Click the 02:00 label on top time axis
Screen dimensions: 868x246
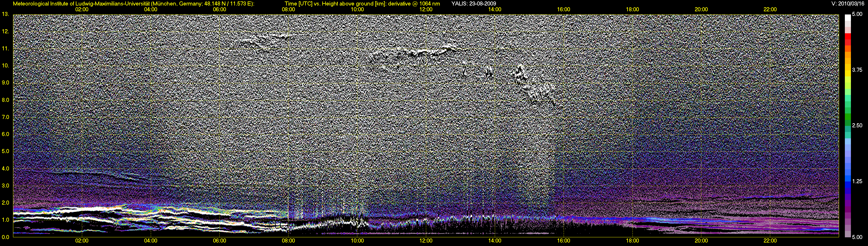click(x=82, y=10)
